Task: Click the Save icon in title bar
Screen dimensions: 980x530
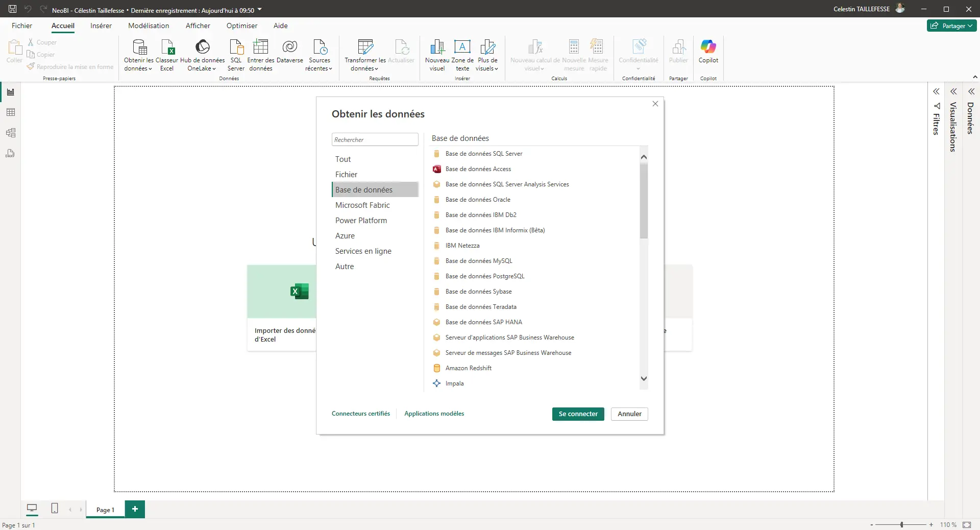Action: (12, 9)
